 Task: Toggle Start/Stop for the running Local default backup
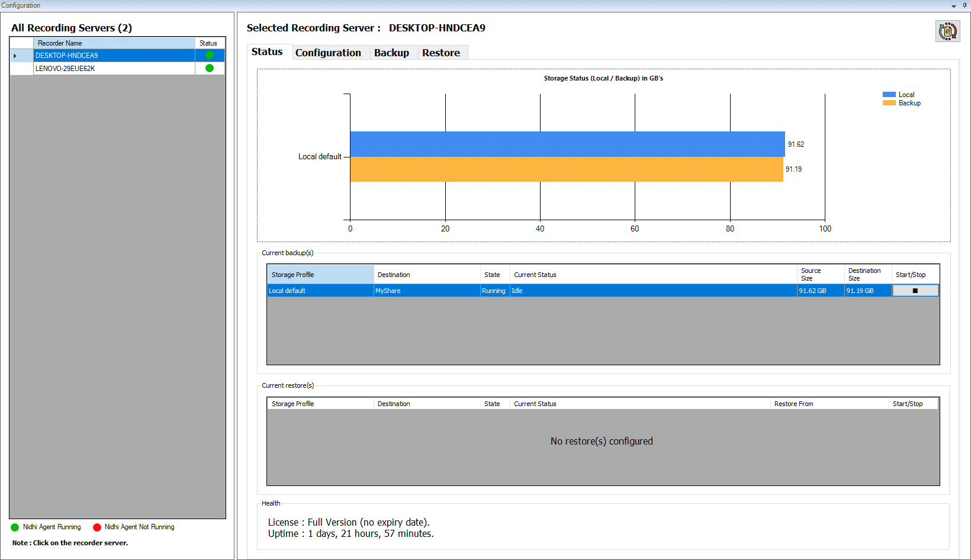point(915,291)
